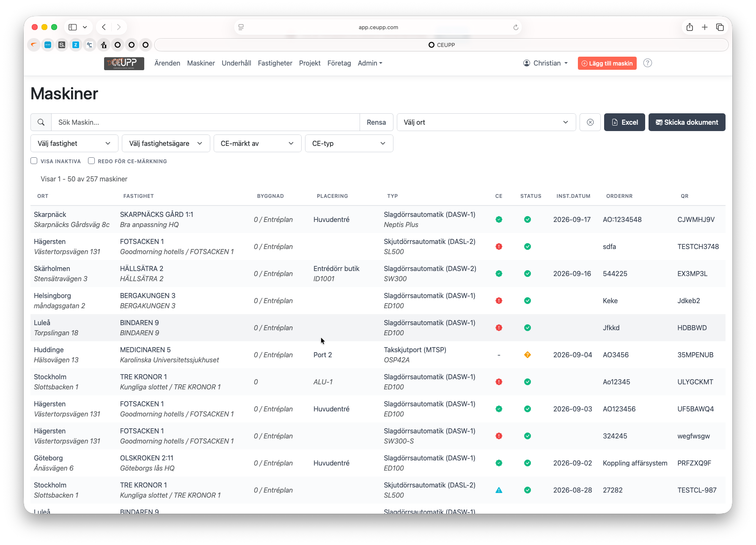The height and width of the screenshot is (545, 756).
Task: Open the Välj ort dropdown
Action: coord(486,122)
